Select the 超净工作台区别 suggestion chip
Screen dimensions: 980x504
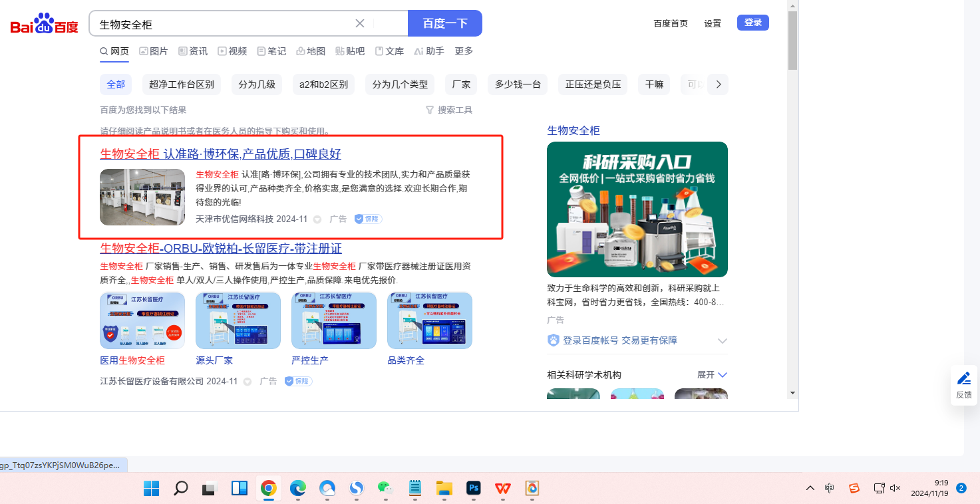tap(182, 84)
